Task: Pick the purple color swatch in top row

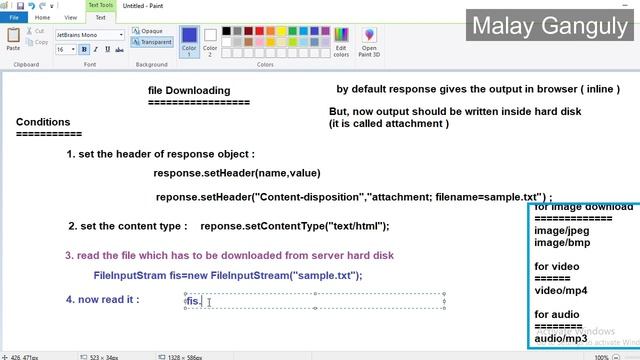Action: [x=326, y=31]
